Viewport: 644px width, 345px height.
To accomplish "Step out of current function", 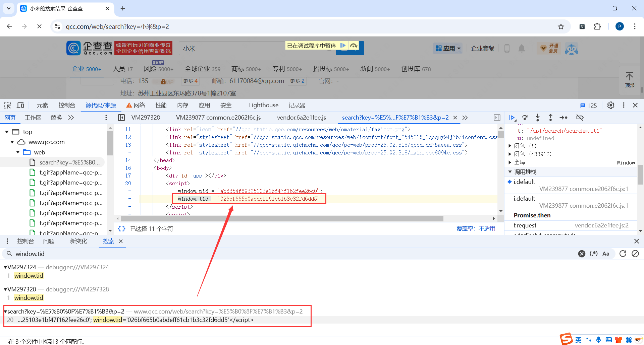I will pos(550,118).
